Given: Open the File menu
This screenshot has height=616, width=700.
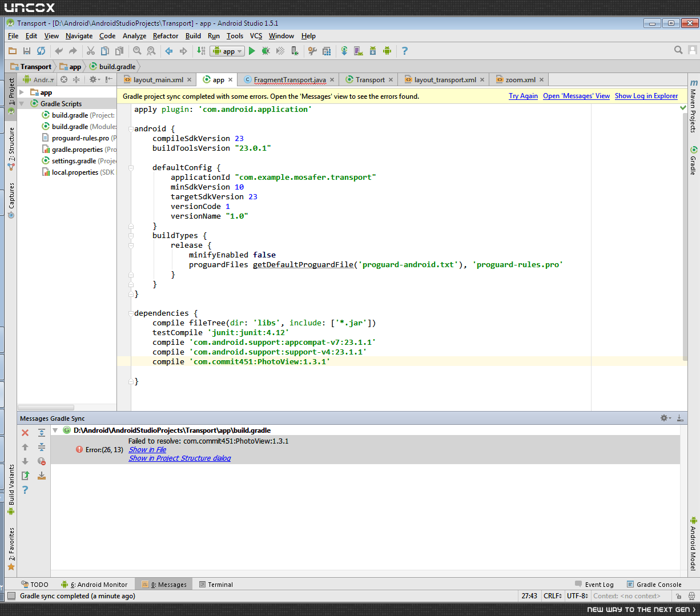Looking at the screenshot, I should (13, 36).
